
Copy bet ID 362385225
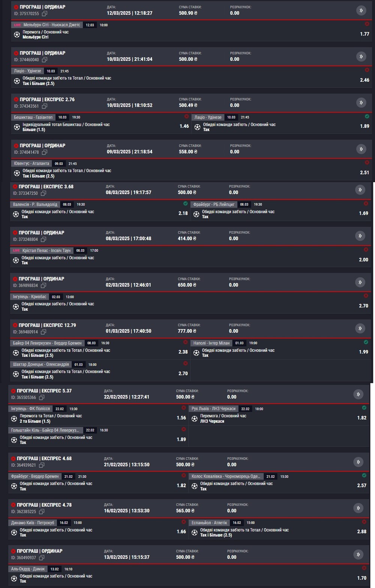click(x=42, y=512)
